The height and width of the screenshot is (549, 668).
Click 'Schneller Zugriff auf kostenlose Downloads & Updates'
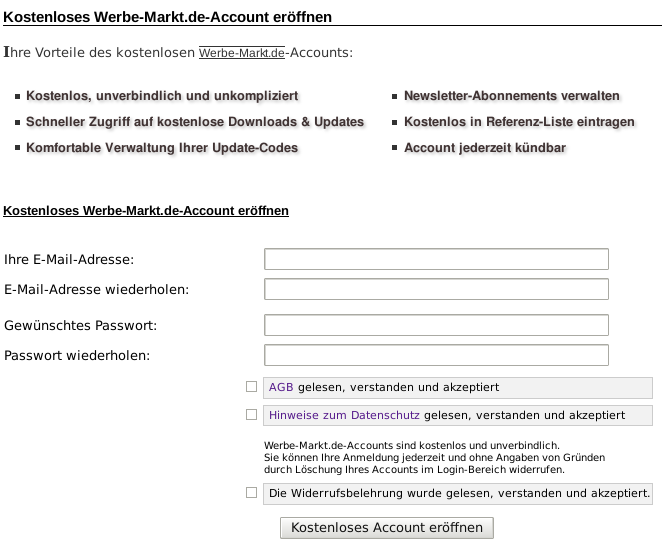pos(195,122)
